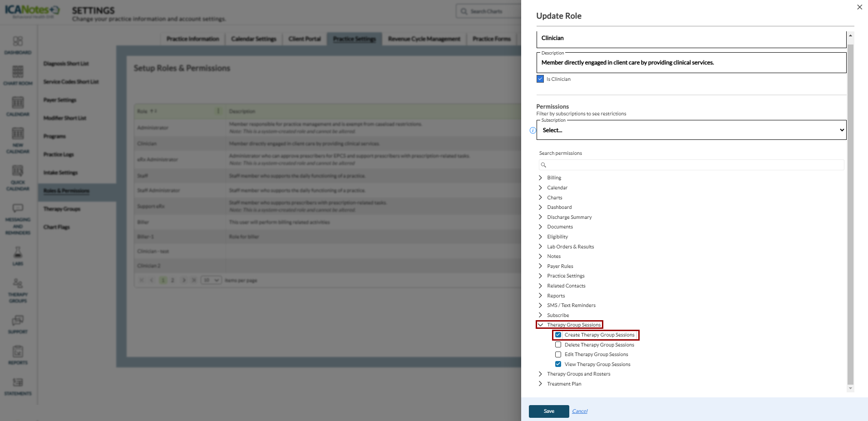Viewport: 868px width, 421px height.
Task: Open the Dashboard sidebar icon
Action: [x=18, y=45]
